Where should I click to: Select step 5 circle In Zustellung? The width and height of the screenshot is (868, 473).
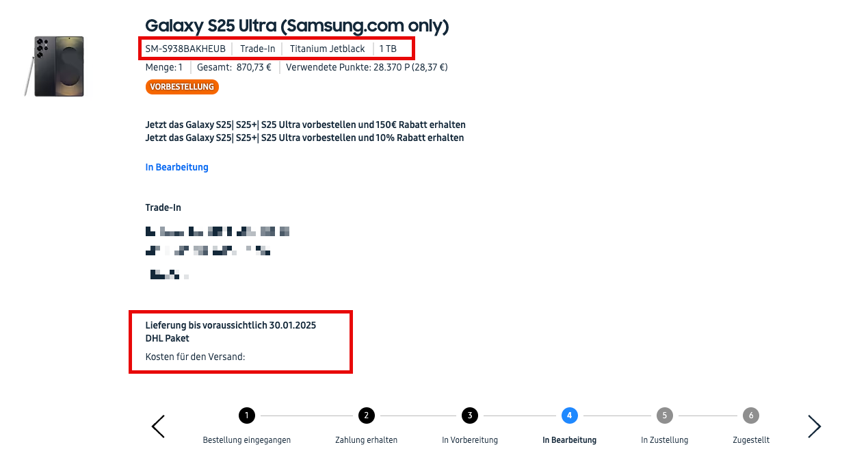click(664, 416)
